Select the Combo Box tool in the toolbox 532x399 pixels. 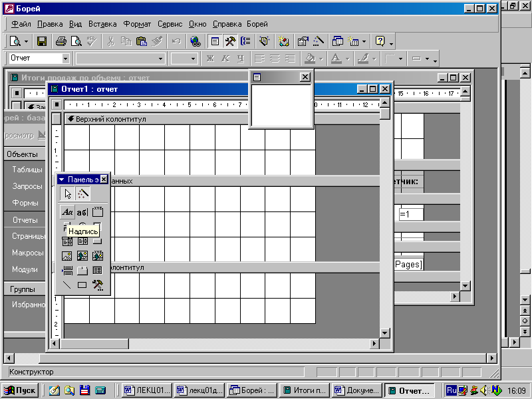coord(67,241)
